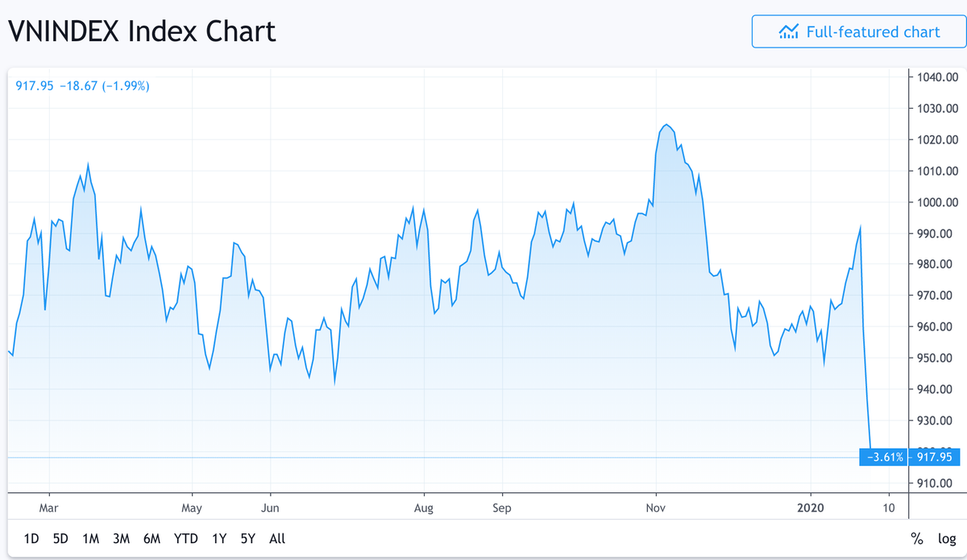Toggle percent scale mode
Image resolution: width=967 pixels, height=560 pixels.
(x=917, y=538)
